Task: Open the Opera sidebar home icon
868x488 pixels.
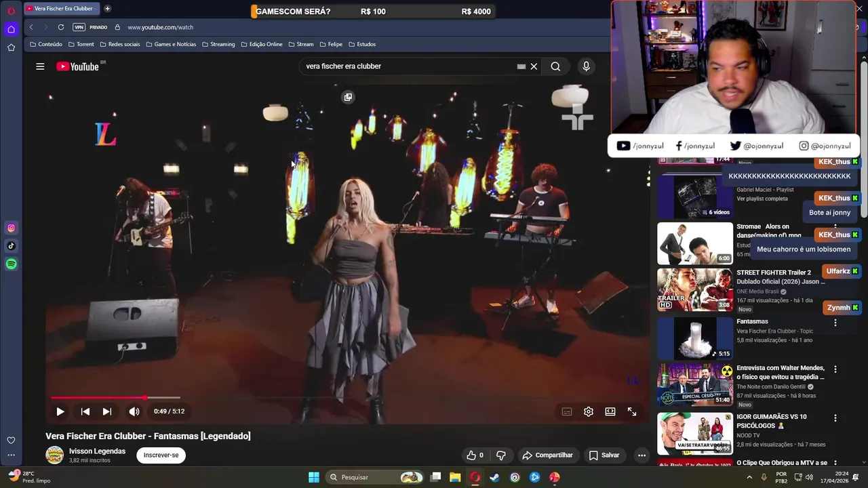Action: tap(11, 29)
